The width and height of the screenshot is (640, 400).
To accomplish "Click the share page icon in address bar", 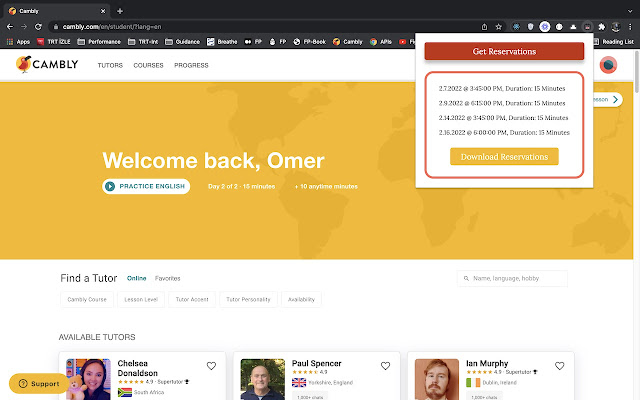I will point(484,27).
